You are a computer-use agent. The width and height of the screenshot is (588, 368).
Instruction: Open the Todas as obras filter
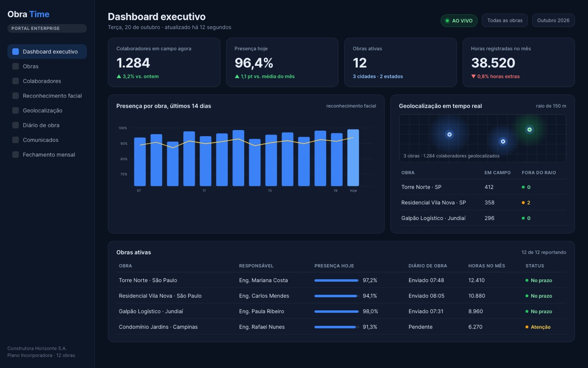(x=504, y=21)
